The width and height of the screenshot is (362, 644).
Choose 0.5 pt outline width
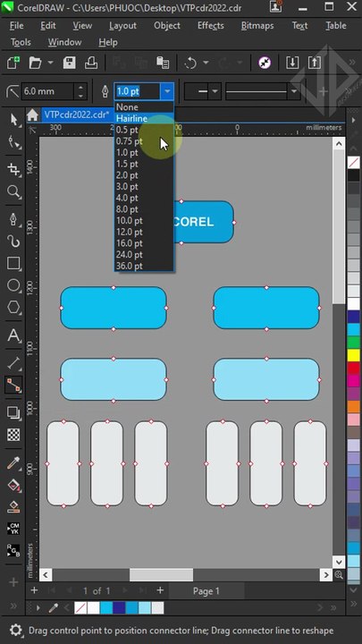click(x=144, y=130)
